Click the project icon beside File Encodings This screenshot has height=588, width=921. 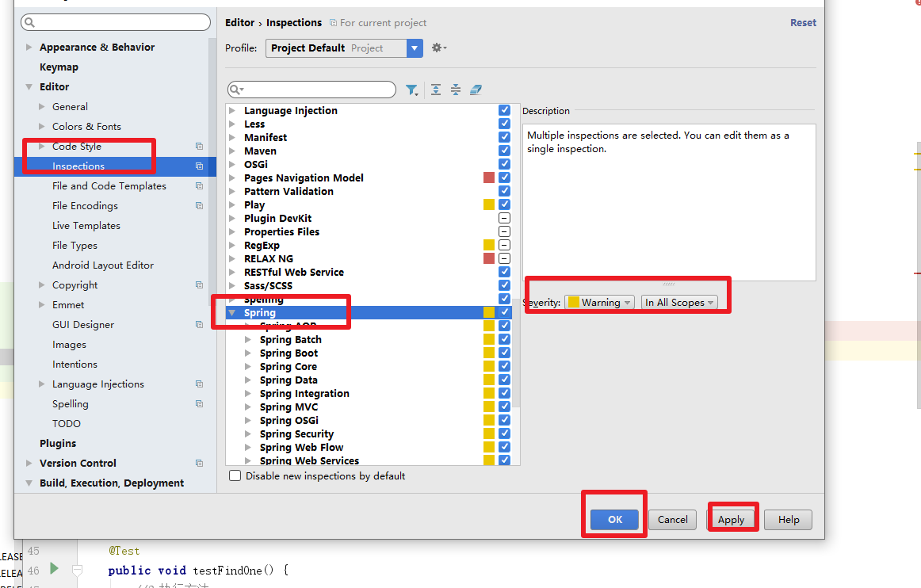point(199,205)
